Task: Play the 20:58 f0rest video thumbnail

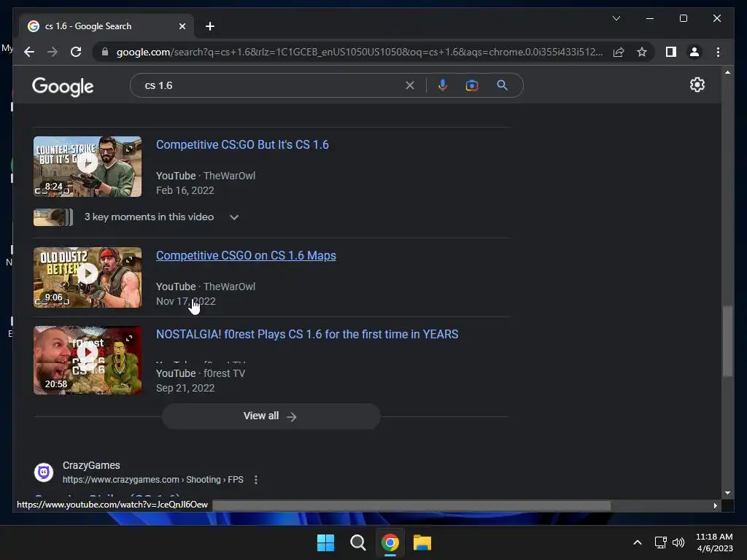Action: (88, 360)
